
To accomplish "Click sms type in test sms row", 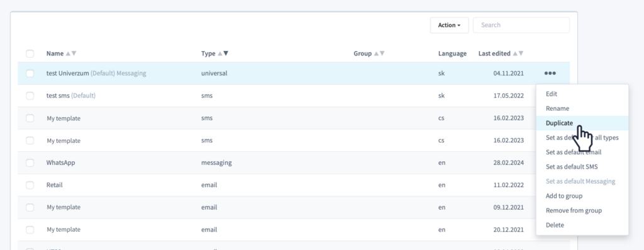I will coord(207,96).
